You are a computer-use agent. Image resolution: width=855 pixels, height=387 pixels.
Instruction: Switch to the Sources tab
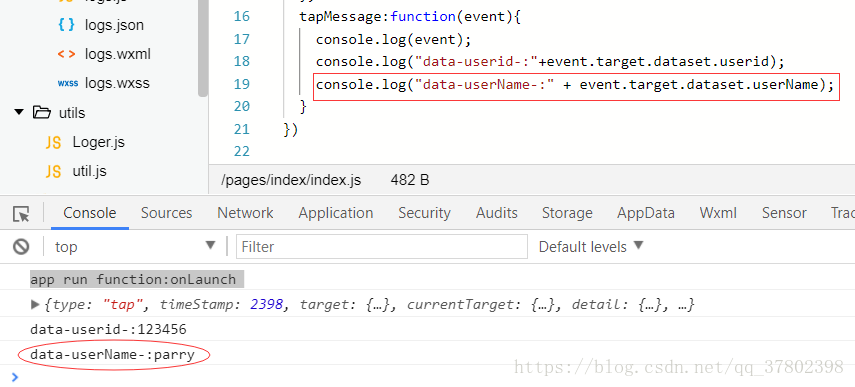(x=166, y=213)
